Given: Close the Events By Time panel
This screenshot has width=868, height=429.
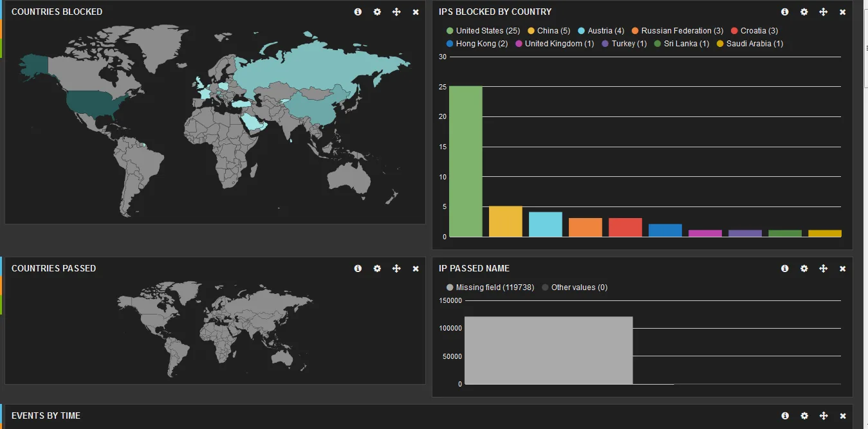Looking at the screenshot, I should coord(843,416).
